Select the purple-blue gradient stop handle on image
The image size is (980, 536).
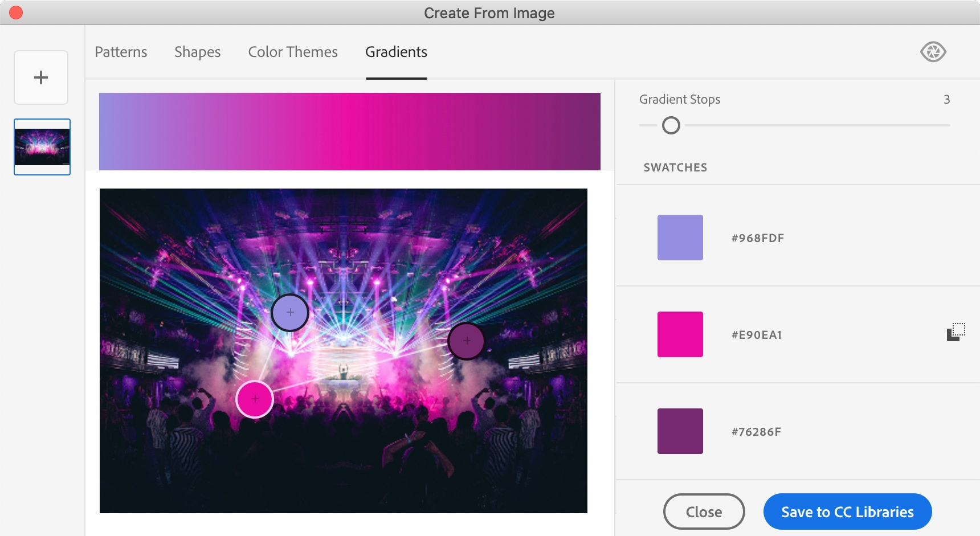[290, 313]
